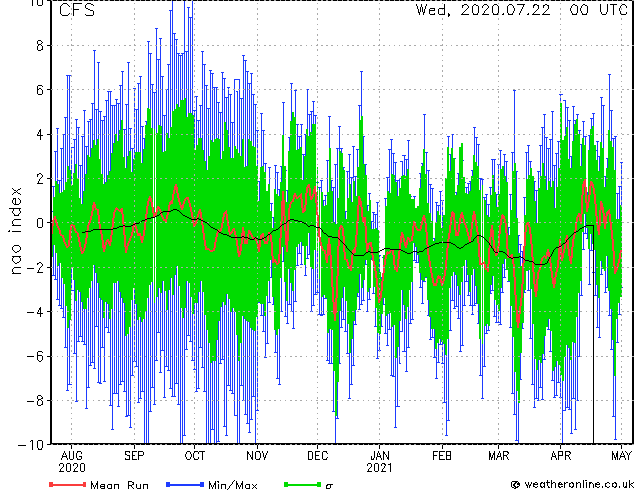
Task: Click the y-axis value 4
Action: coord(40,134)
